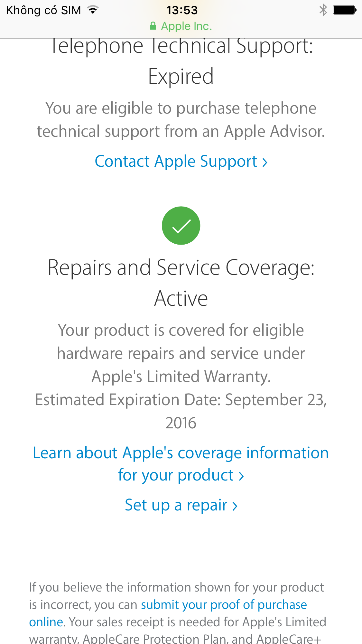Screen dimensions: 362x644
Task: Open Learn about Apple's coverage information link
Action: pyautogui.click(x=181, y=464)
